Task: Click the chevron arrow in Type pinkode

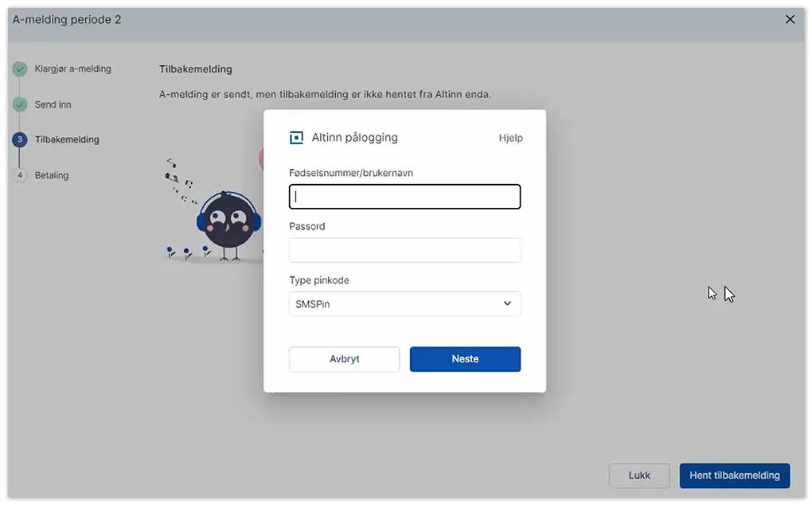Action: [507, 303]
